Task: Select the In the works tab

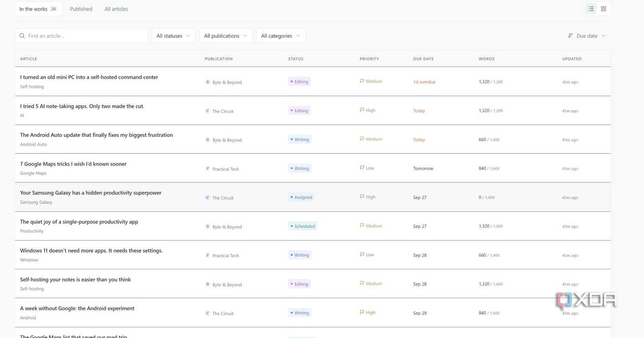Action: click(38, 9)
